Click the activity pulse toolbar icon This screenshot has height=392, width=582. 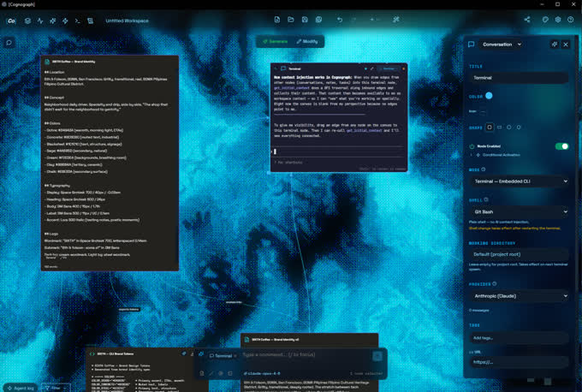click(x=40, y=21)
